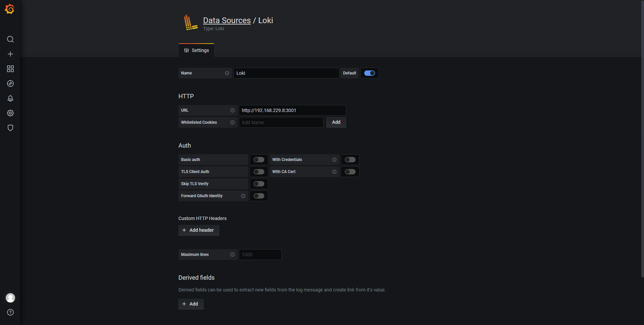The height and width of the screenshot is (325, 644).
Task: Follow the Data Sources breadcrumb link
Action: coord(227,20)
